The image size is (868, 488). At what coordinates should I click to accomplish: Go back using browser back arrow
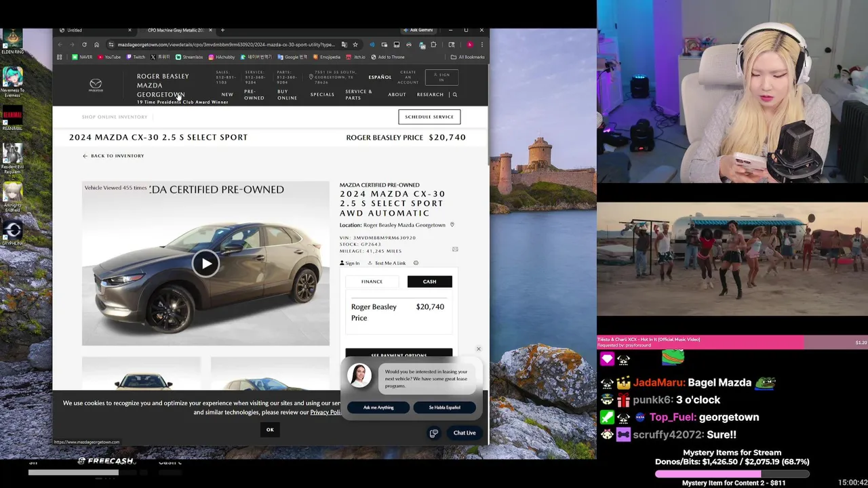point(60,45)
